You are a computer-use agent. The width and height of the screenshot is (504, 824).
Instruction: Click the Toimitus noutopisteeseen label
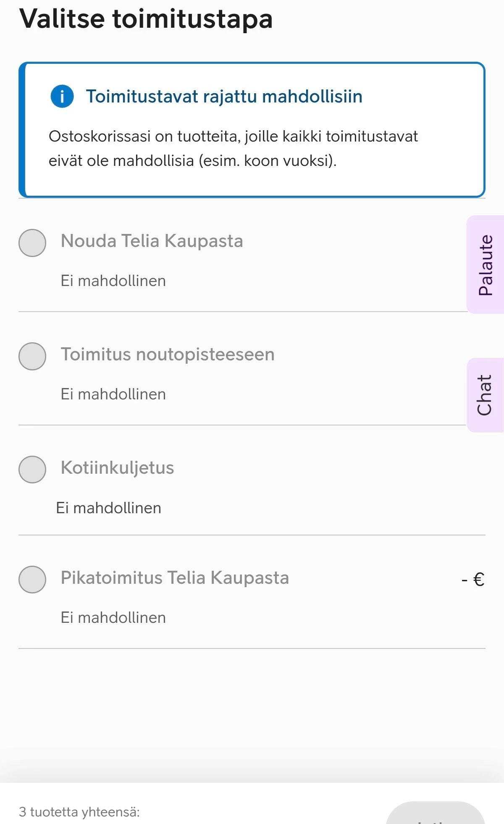168,354
